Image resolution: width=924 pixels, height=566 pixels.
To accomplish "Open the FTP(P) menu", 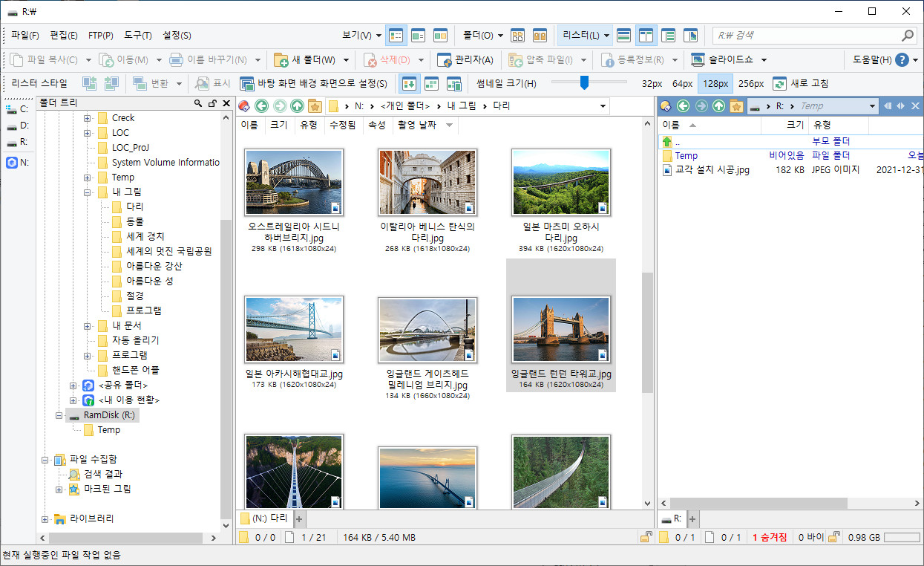I will [x=101, y=35].
